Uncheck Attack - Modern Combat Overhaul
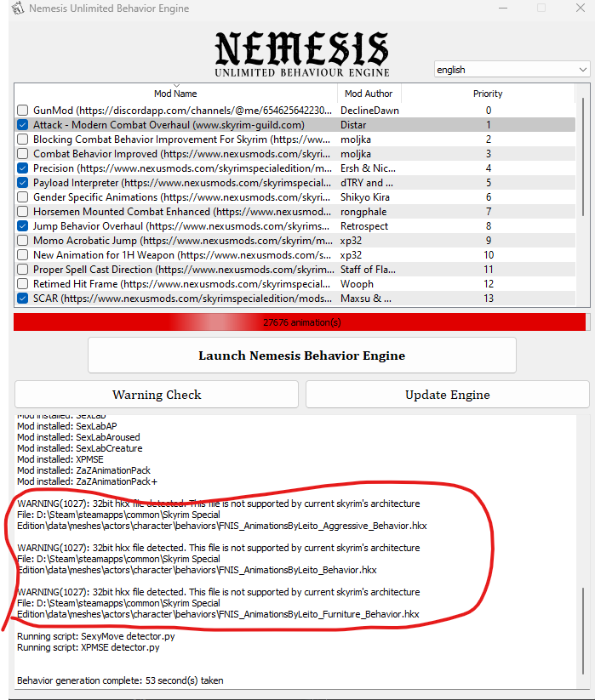Viewport: 595px width, 700px height. coord(22,125)
